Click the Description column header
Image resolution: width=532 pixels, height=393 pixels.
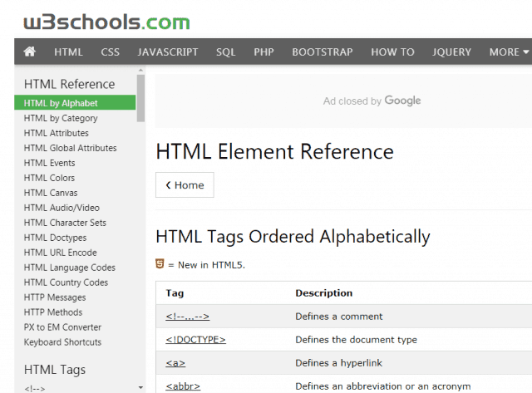323,293
